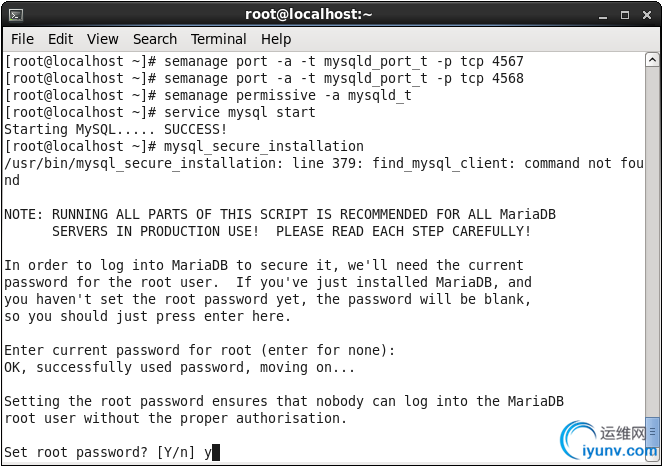Click the terminal icon in the title bar

pos(16,15)
